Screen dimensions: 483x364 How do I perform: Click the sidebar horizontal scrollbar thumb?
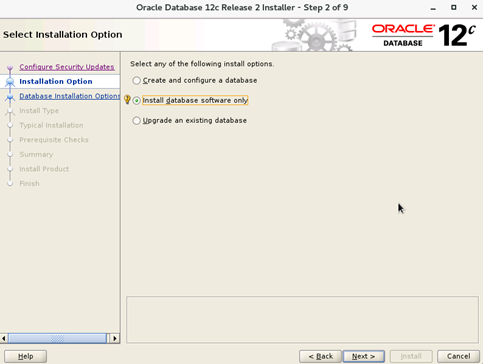[57, 338]
